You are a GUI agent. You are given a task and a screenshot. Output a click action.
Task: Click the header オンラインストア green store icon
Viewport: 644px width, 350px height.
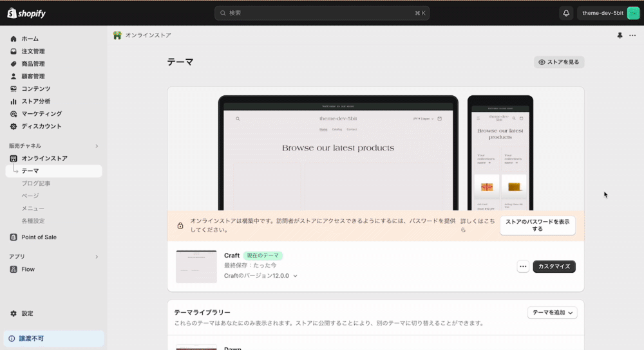(117, 35)
